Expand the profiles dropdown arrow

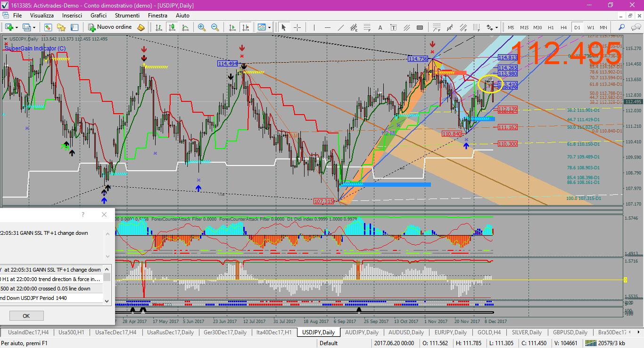[34, 27]
